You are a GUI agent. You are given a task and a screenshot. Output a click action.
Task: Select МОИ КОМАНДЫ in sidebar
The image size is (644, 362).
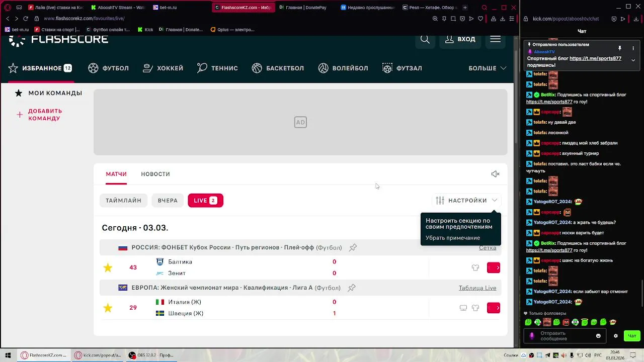point(49,93)
